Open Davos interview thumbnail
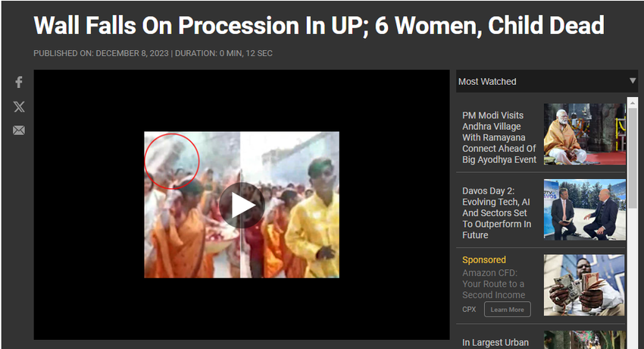Viewport: 644px width, 349px height. pos(584,209)
